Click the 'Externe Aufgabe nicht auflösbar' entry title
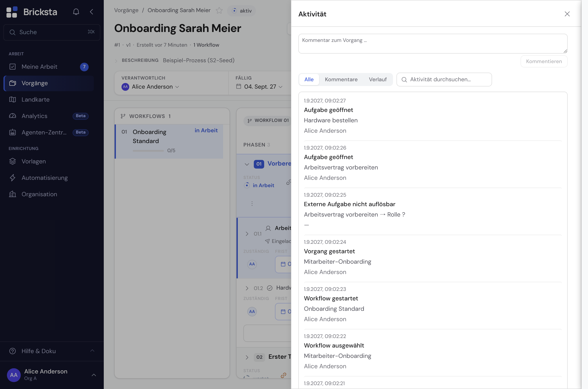Image resolution: width=588 pixels, height=389 pixels. click(350, 204)
